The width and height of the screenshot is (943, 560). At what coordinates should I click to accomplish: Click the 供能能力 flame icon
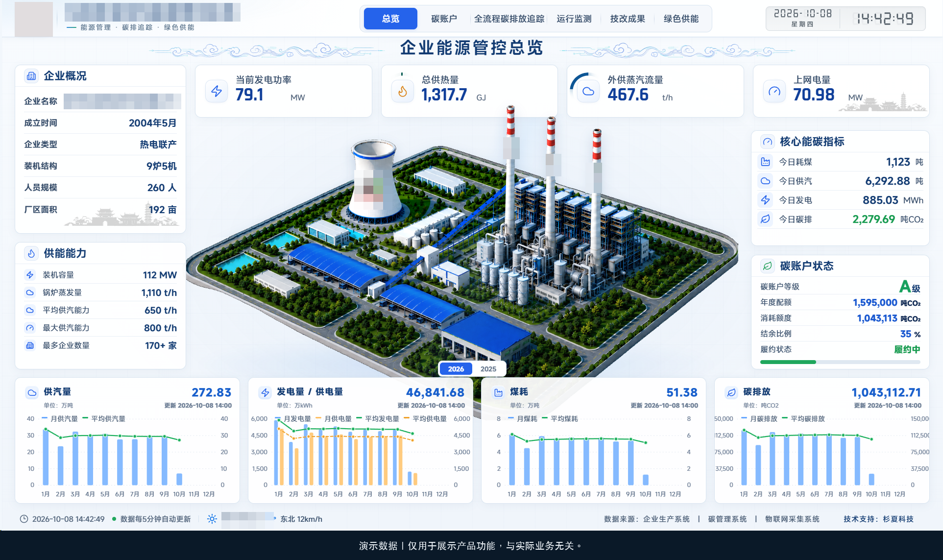pos(31,253)
